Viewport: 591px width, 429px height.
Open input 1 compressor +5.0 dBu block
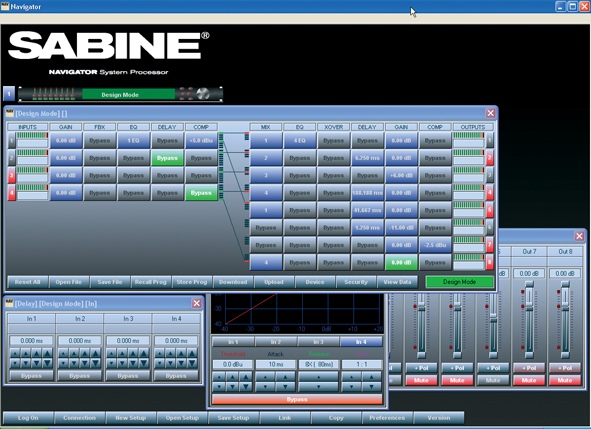point(201,141)
